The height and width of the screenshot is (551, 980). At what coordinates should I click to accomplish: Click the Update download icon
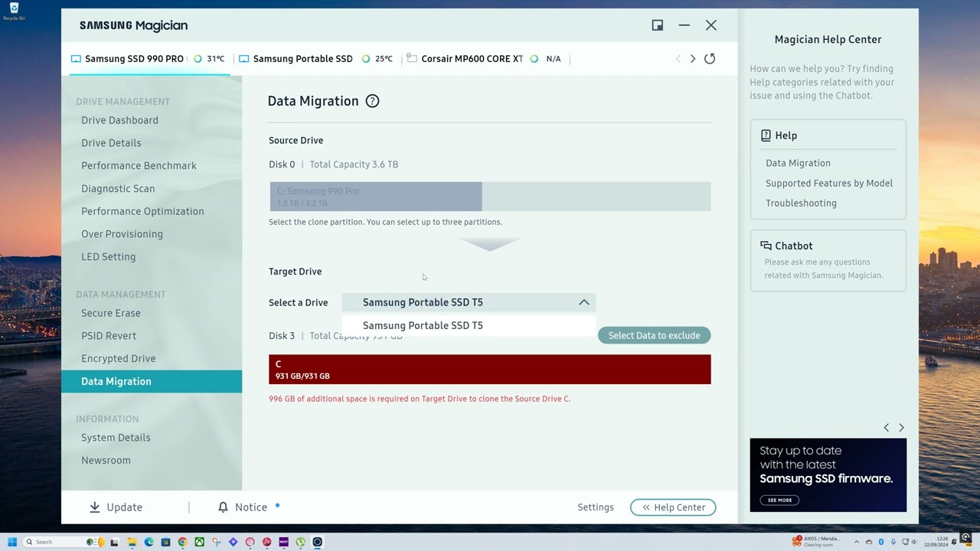coord(95,507)
